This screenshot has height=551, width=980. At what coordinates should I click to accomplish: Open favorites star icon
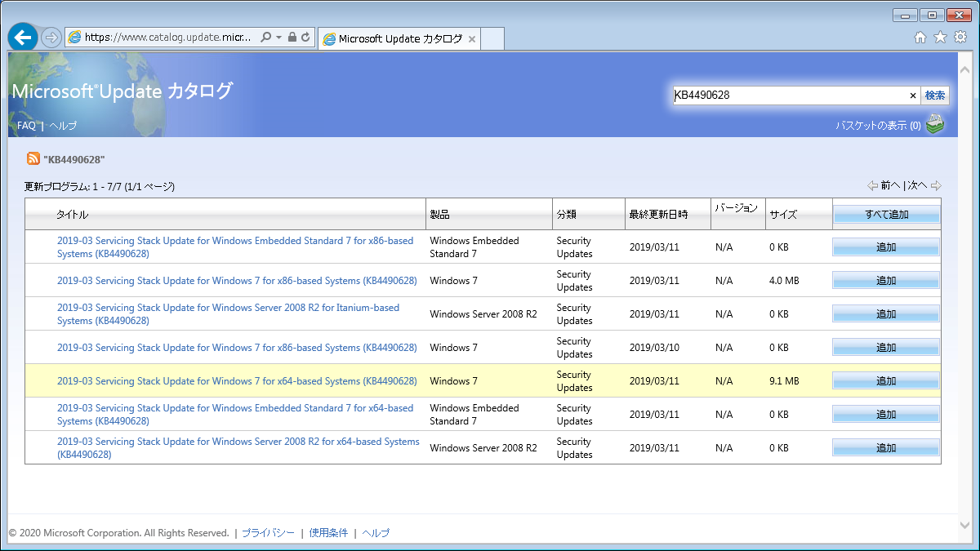(940, 38)
